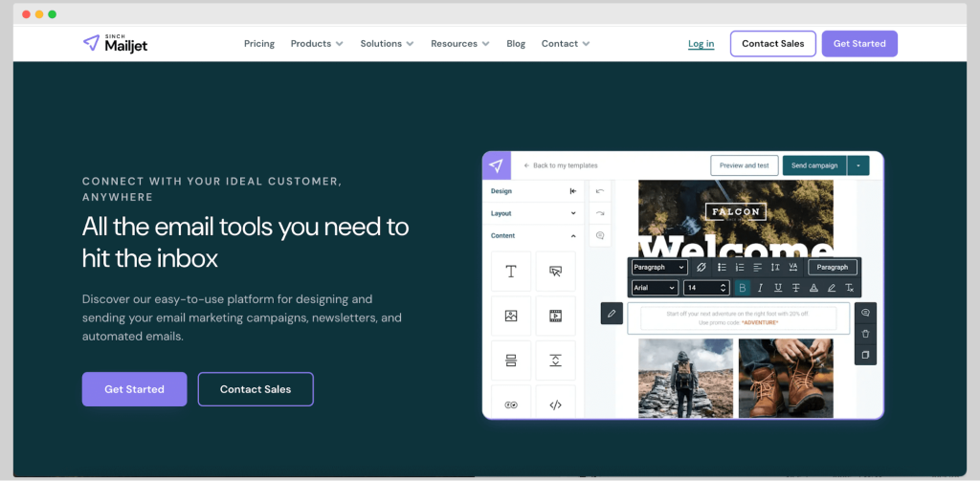This screenshot has width=980, height=481.
Task: Click the link/unlink icon in text toolbar
Action: pyautogui.click(x=702, y=268)
